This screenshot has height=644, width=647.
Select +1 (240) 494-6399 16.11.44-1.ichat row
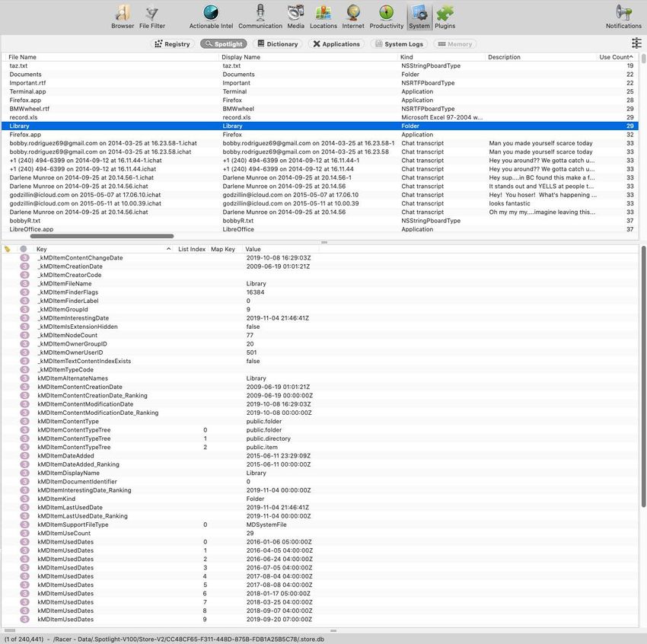pyautogui.click(x=320, y=160)
